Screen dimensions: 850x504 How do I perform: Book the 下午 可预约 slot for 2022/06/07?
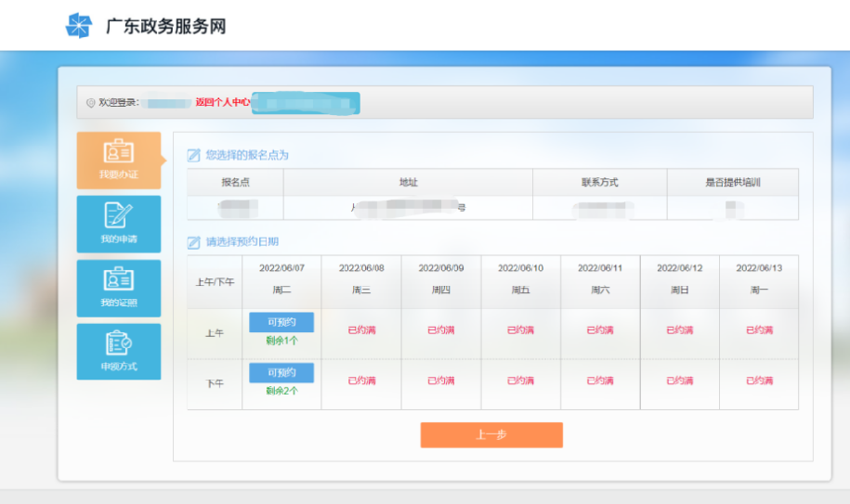pyautogui.click(x=281, y=372)
